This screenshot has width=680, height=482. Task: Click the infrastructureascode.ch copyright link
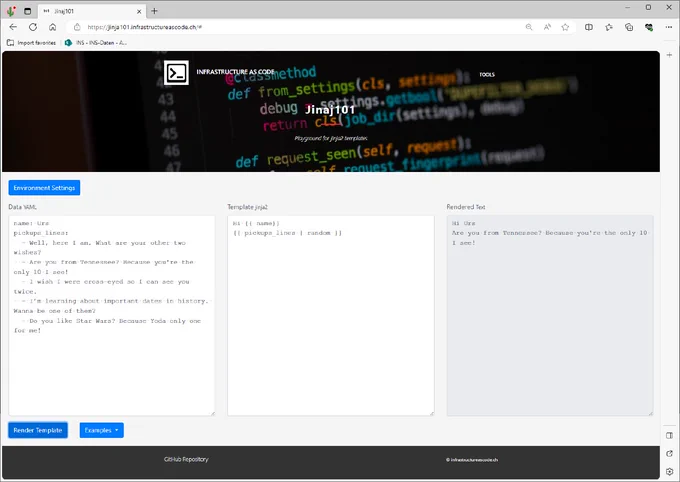[x=472, y=460]
